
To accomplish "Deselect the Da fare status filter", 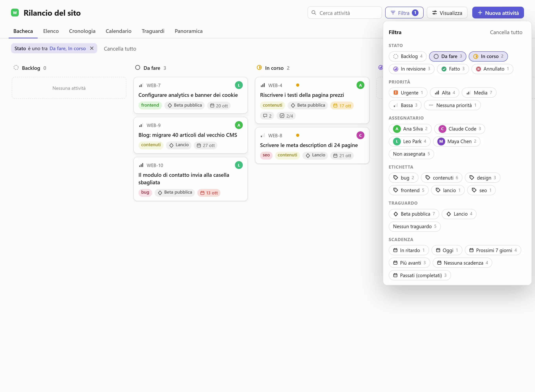I will [x=448, y=56].
